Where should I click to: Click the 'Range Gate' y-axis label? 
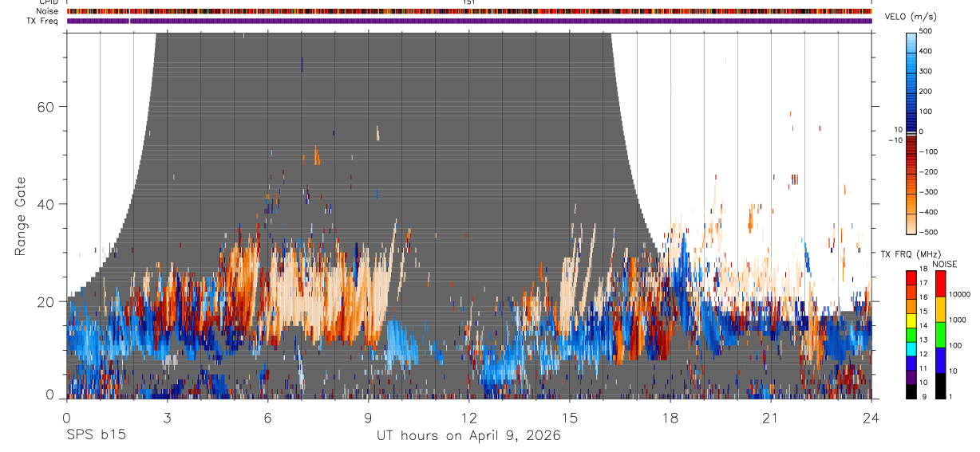click(x=21, y=217)
